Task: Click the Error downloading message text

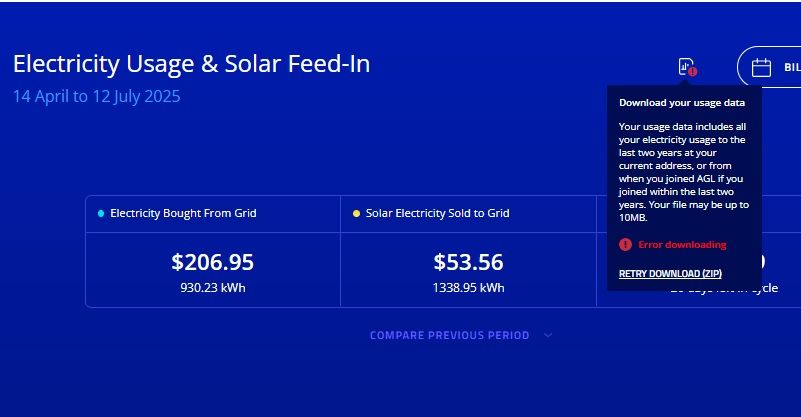Action: (x=682, y=244)
